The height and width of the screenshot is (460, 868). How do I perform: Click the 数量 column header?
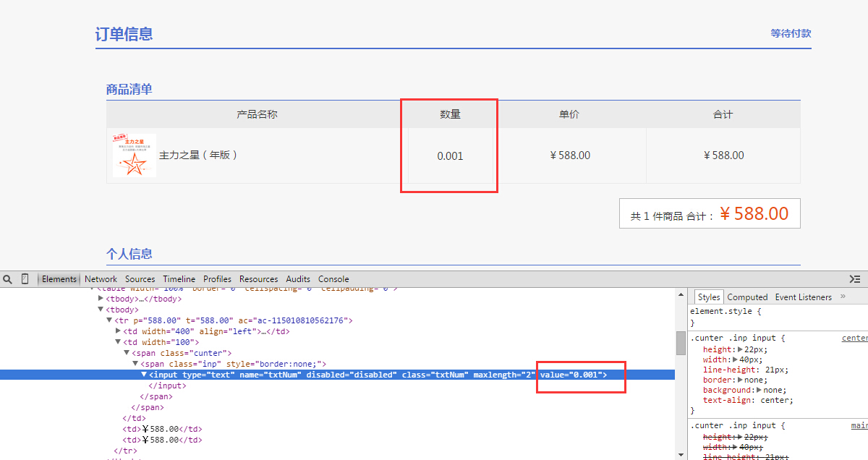coord(450,114)
